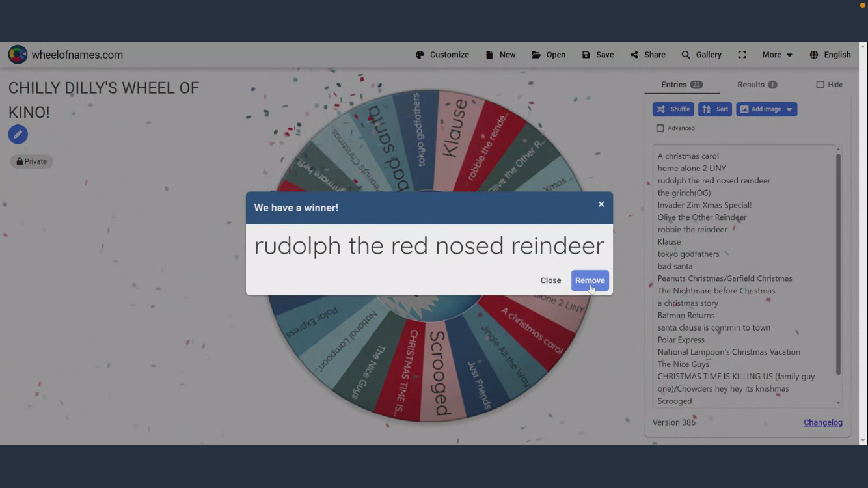The height and width of the screenshot is (488, 868).
Task: Select Share in the top bar
Action: coord(648,55)
